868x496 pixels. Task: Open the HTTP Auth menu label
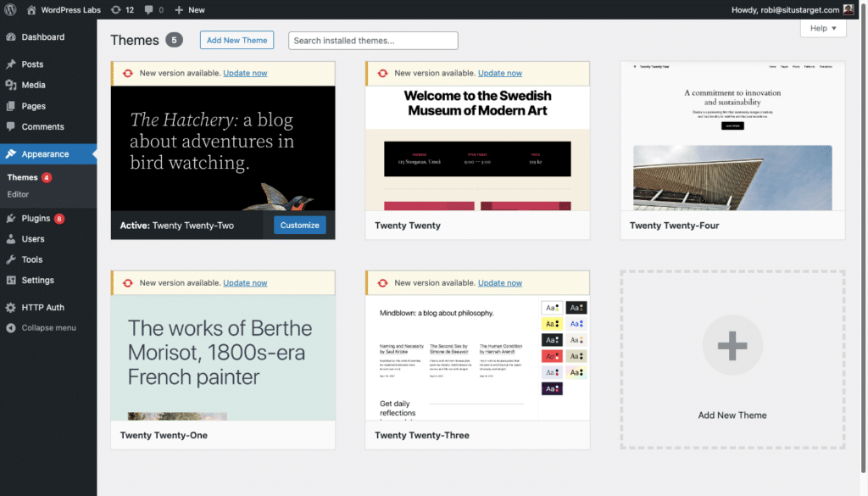[x=42, y=307]
